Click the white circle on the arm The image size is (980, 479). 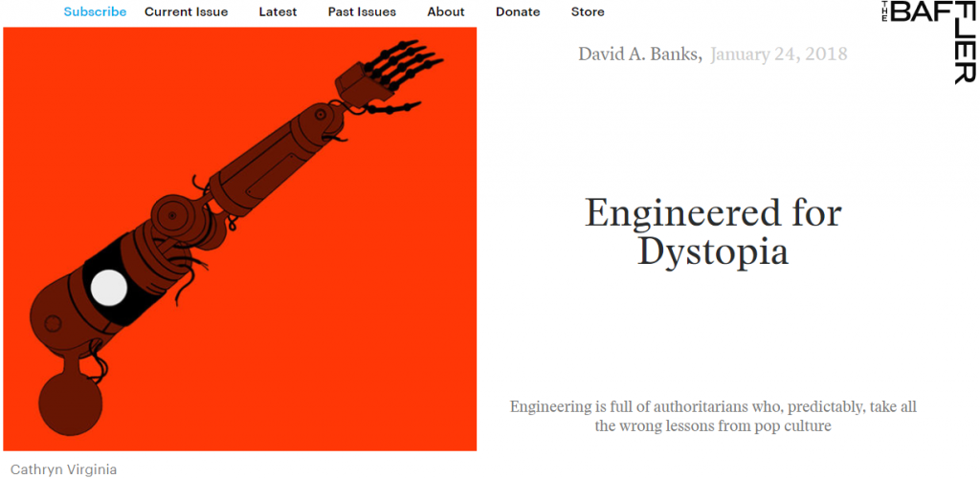[x=109, y=288]
